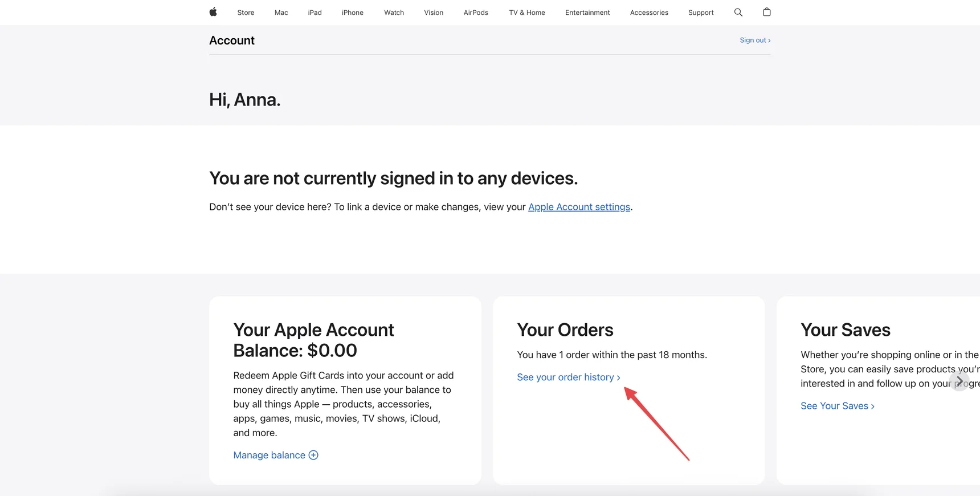
Task: Click the Your Saves card heading
Action: point(846,330)
